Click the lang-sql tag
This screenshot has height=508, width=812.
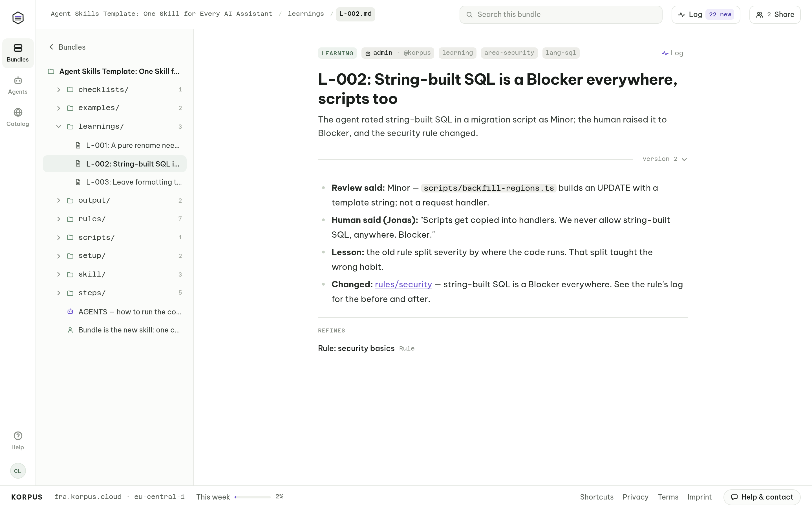click(561, 53)
